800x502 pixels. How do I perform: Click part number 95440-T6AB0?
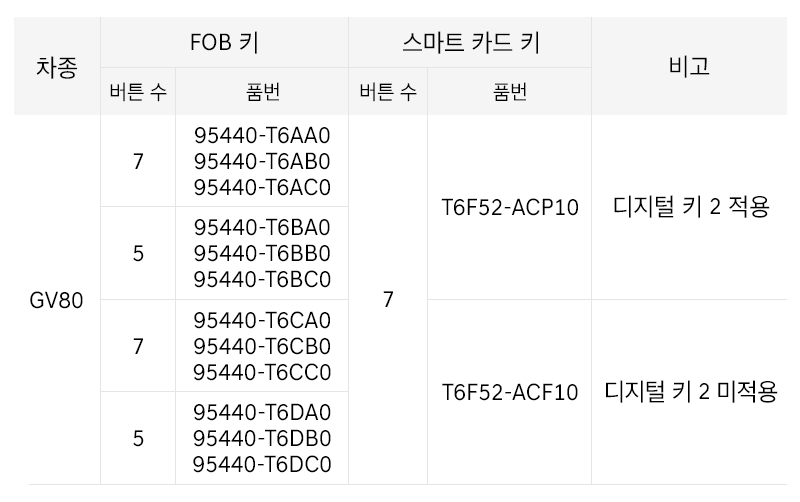[x=261, y=162]
